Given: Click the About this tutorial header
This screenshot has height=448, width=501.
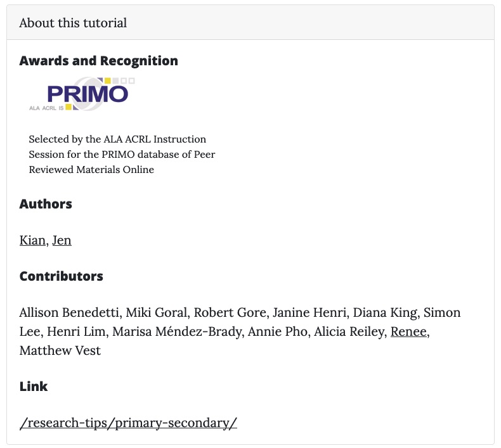Looking at the screenshot, I should coord(73,23).
